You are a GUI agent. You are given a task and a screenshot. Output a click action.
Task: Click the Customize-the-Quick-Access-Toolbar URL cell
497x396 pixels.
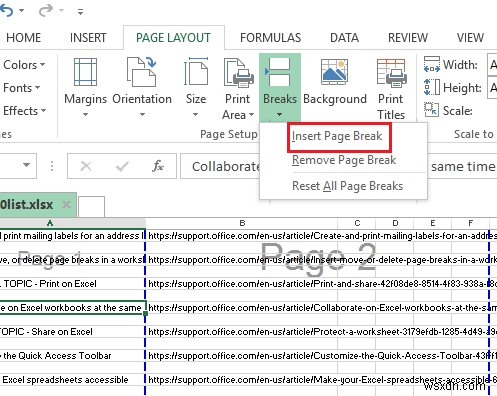tap(242, 356)
